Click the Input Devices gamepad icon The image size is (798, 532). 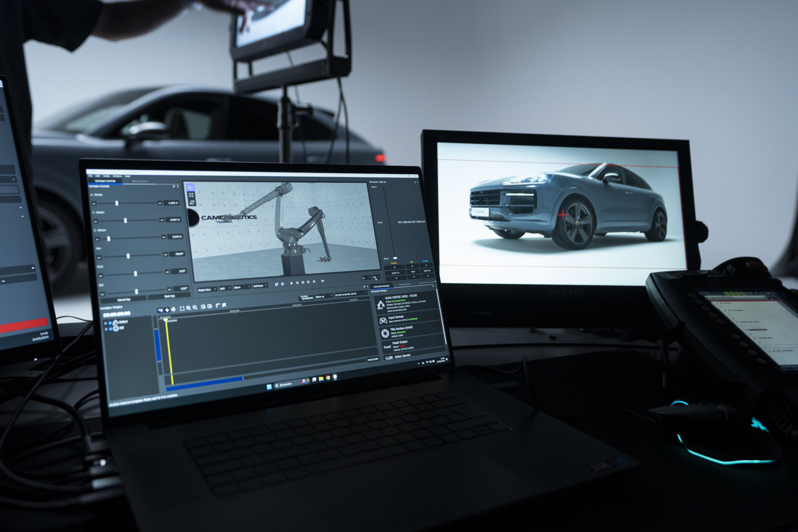coord(383,320)
